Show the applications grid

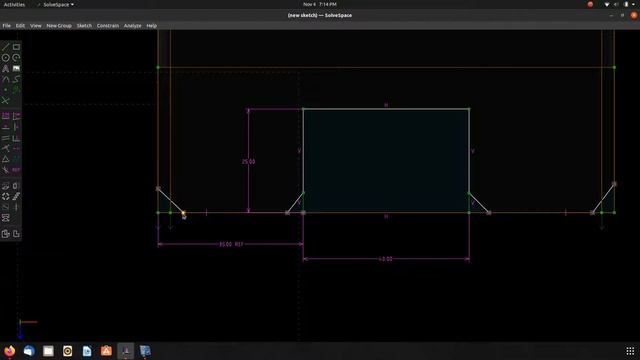[630, 351]
